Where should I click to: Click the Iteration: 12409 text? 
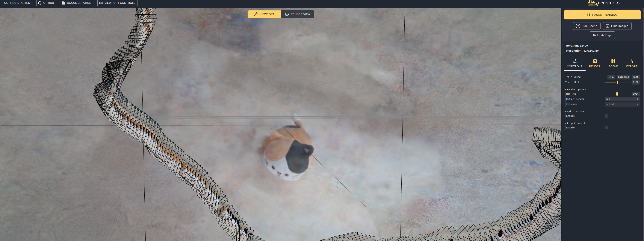pyautogui.click(x=577, y=46)
